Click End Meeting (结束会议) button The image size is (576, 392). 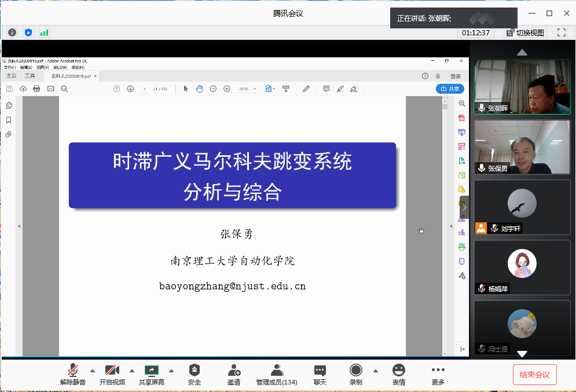(x=534, y=375)
